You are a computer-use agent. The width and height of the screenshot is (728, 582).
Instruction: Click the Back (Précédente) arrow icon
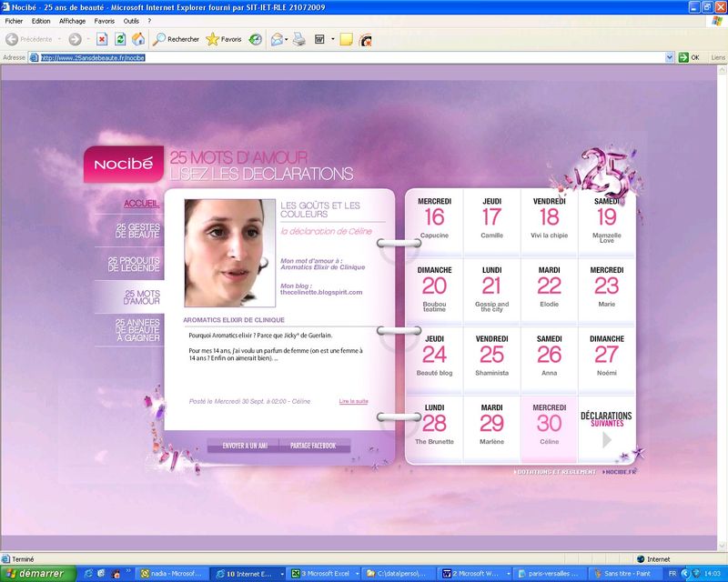[x=12, y=39]
